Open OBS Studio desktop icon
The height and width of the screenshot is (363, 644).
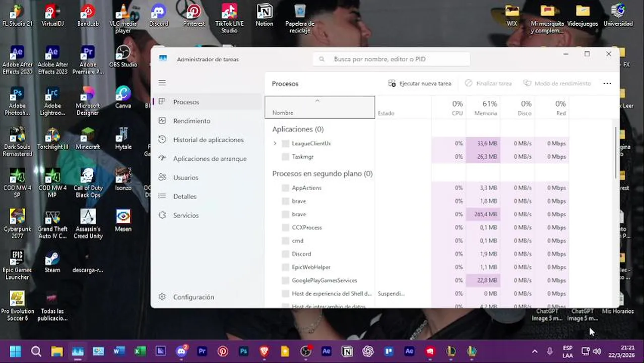coord(123,57)
